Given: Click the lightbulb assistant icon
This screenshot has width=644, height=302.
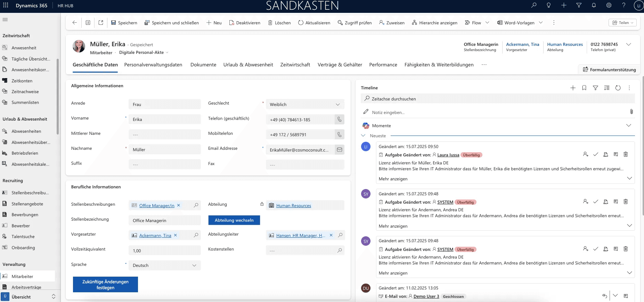Looking at the screenshot, I should [549, 5].
